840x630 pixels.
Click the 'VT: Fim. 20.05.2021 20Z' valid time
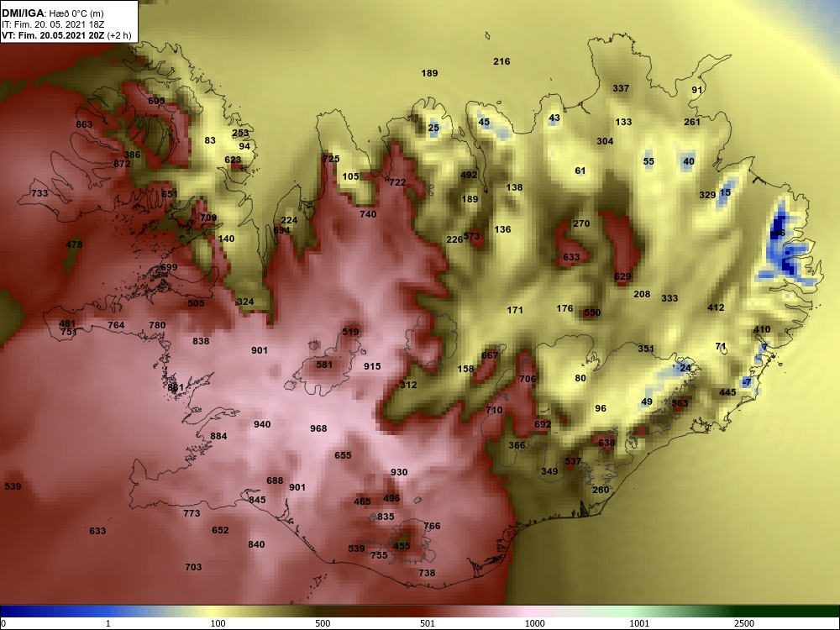(54, 35)
